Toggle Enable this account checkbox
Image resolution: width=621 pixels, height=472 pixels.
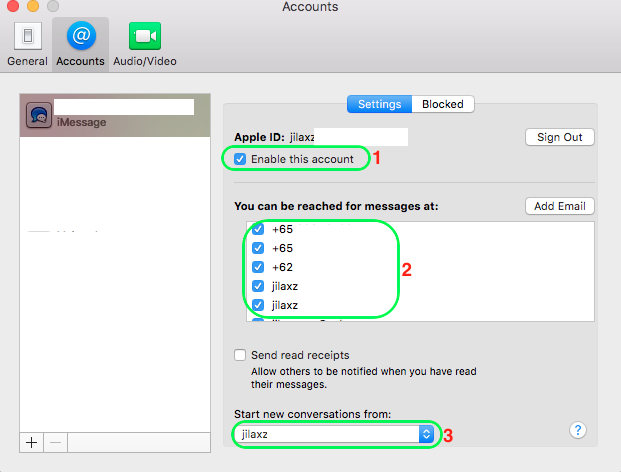[240, 159]
